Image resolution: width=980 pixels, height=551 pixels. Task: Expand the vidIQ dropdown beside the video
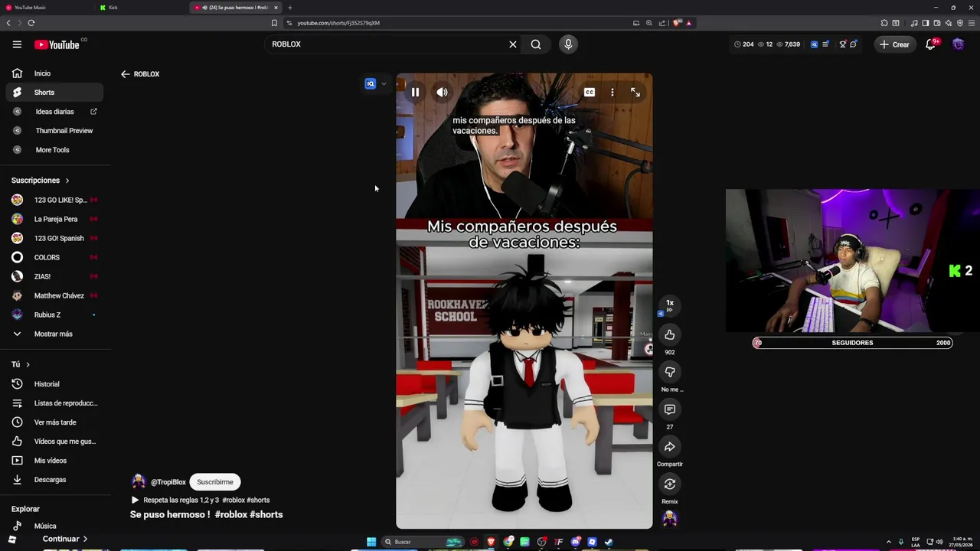[x=384, y=84]
